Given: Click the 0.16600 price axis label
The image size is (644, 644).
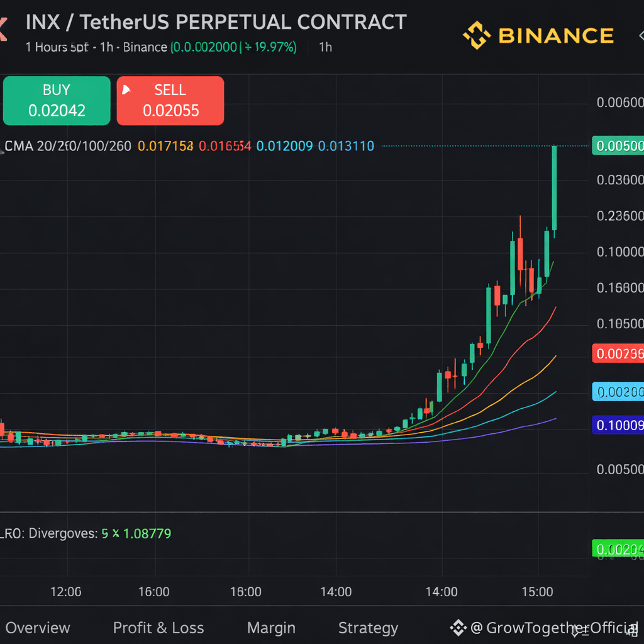Looking at the screenshot, I should point(619,288).
